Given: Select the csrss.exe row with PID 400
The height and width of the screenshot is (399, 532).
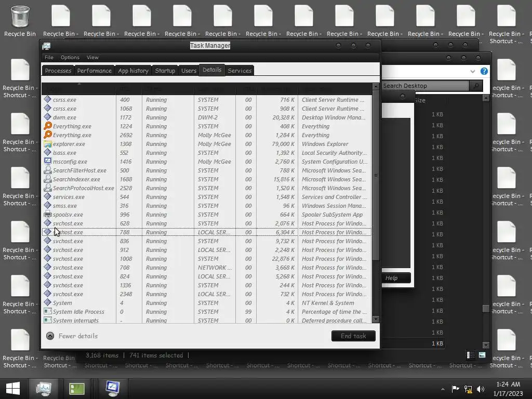Looking at the screenshot, I should point(206,99).
